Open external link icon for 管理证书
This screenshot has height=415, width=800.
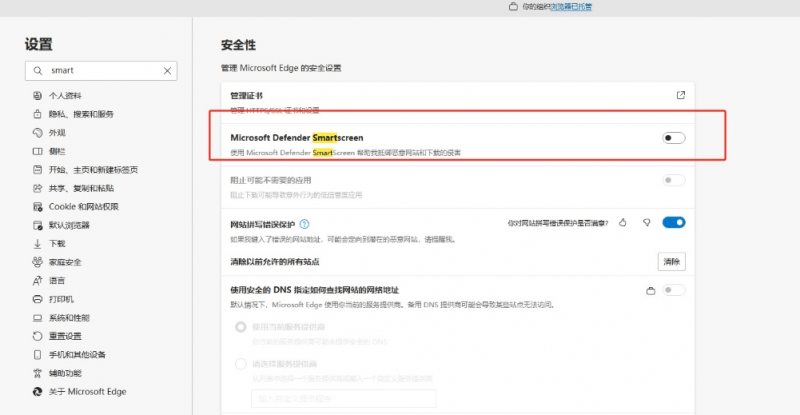tap(681, 95)
